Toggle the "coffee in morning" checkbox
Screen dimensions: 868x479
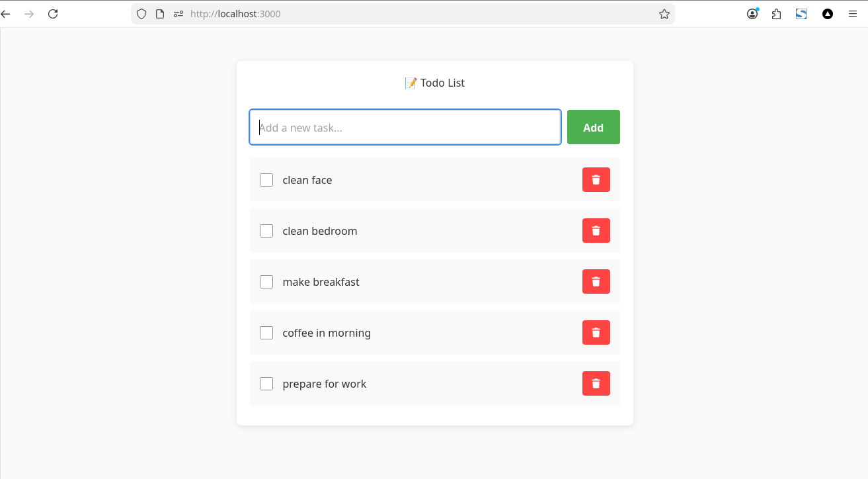266,332
